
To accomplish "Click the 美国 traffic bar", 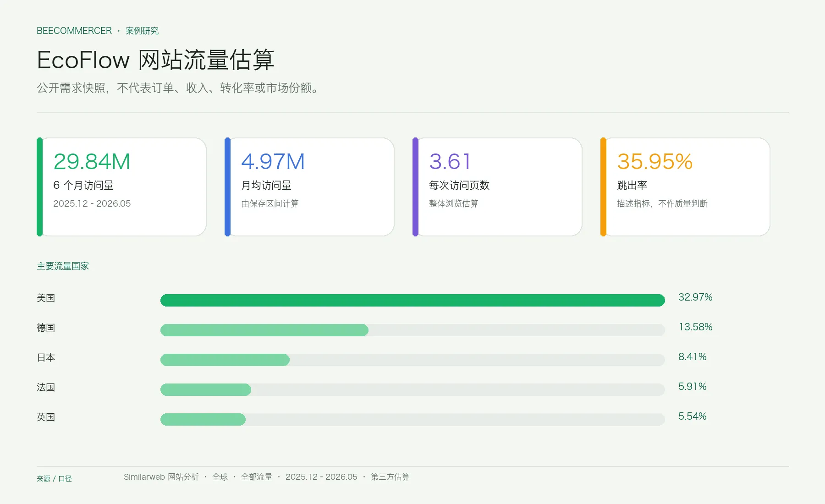I will tap(412, 300).
